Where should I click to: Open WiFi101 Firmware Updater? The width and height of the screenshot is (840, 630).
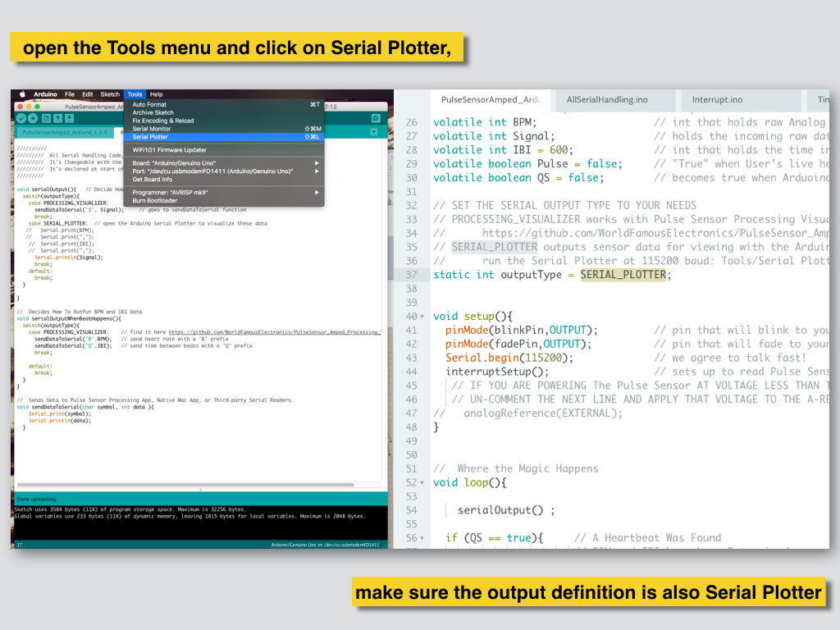(224, 150)
